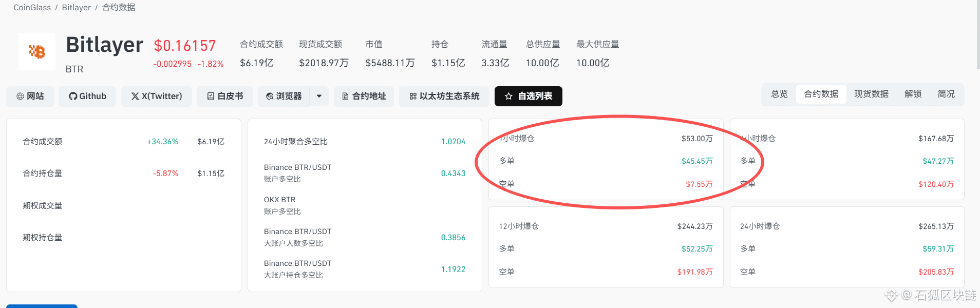Image resolution: width=980 pixels, height=308 pixels.
Task: Click 12小时爆仓 空单 value $191.98万
Action: [x=695, y=272]
